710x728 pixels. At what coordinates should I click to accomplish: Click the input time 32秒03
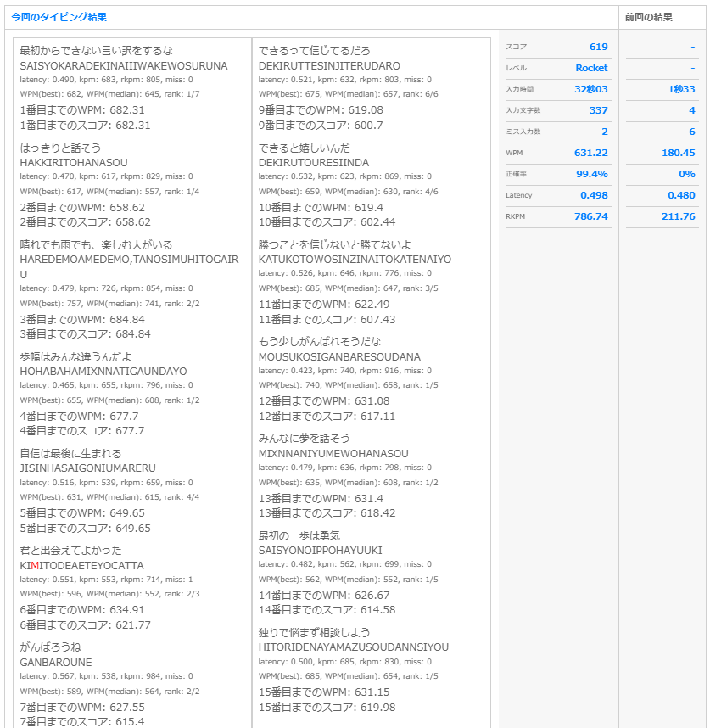pyautogui.click(x=590, y=89)
